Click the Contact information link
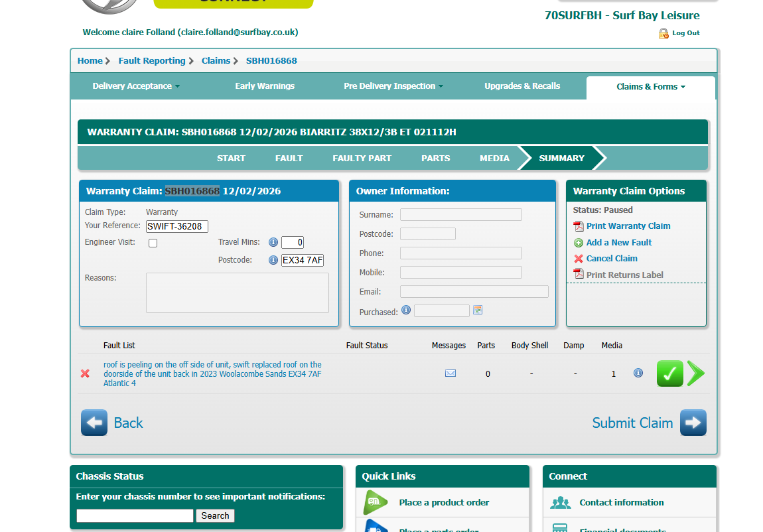Viewport: 763px width, 532px height. (622, 502)
